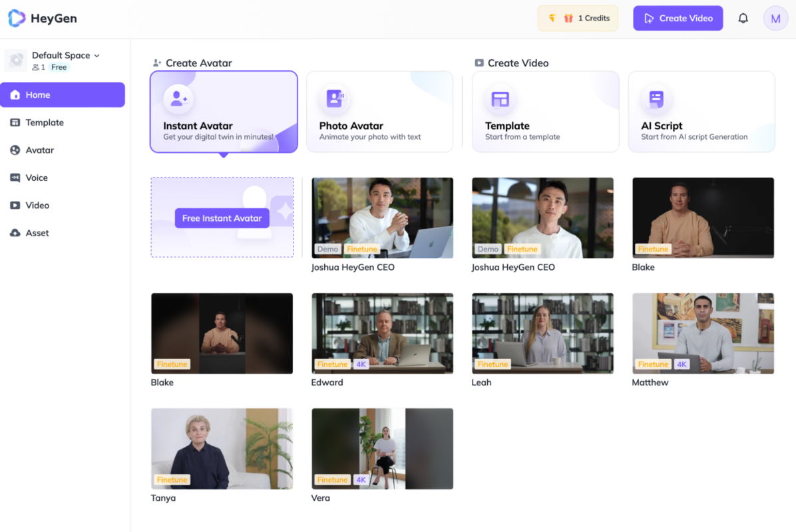796x532 pixels.
Task: Click the AI Script card icon
Action: point(656,99)
